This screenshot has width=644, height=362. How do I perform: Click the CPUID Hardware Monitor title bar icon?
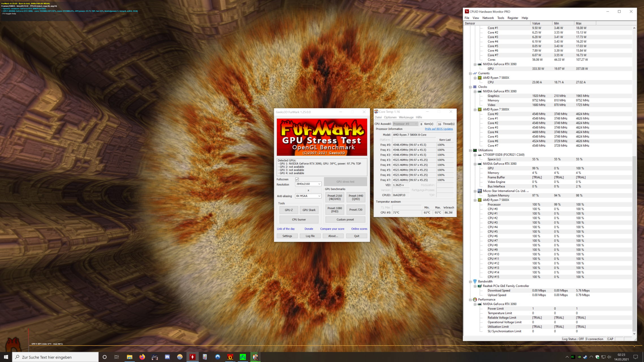coord(467,12)
